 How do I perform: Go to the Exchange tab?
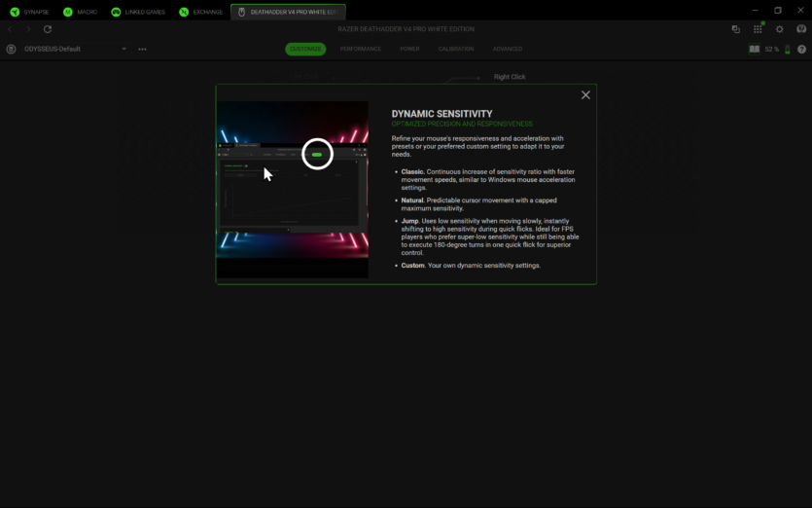(x=201, y=12)
